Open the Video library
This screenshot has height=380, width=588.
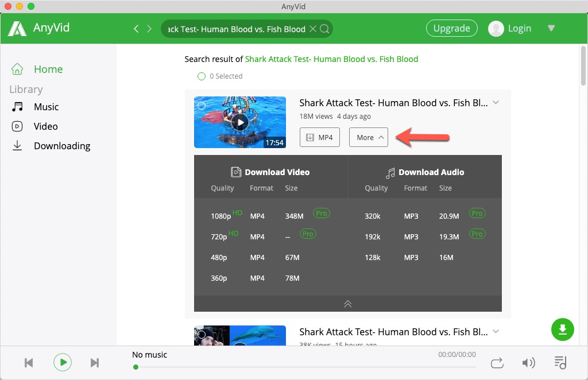pos(34,126)
